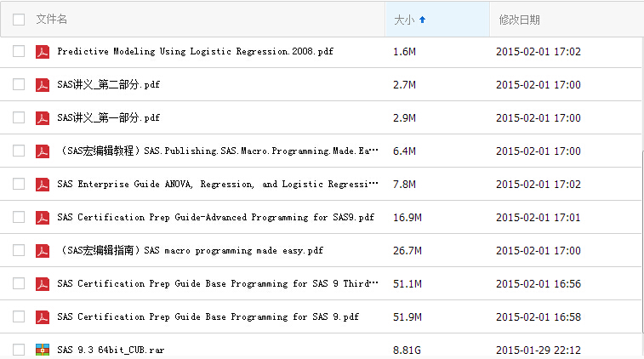Image resolution: width=644 pixels, height=359 pixels.
Task: Open Base Programming for SAS 9 Third file
Action: (218, 283)
